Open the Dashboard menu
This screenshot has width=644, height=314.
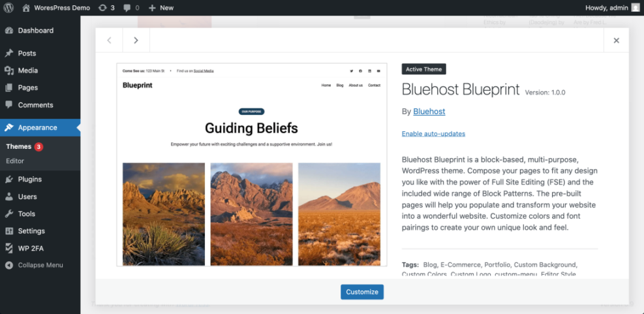(x=40, y=31)
